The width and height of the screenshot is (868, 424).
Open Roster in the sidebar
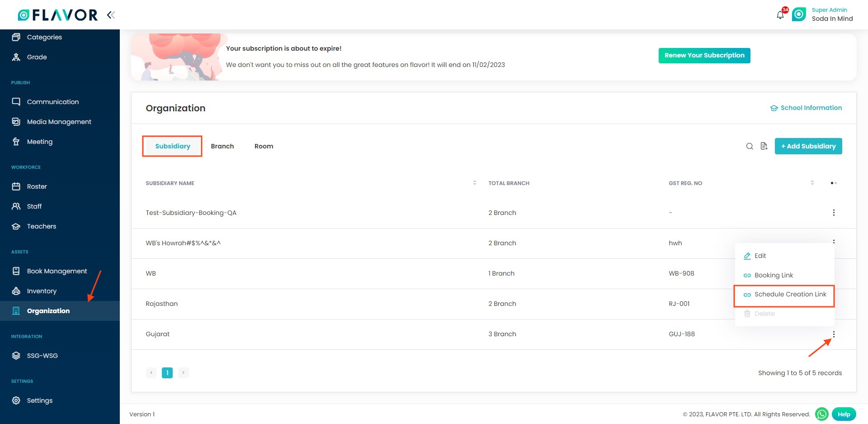[37, 186]
